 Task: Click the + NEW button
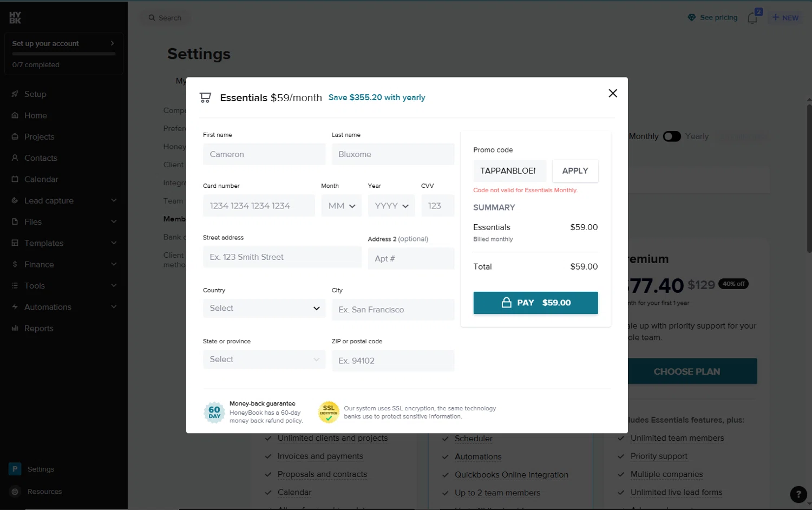coord(785,17)
